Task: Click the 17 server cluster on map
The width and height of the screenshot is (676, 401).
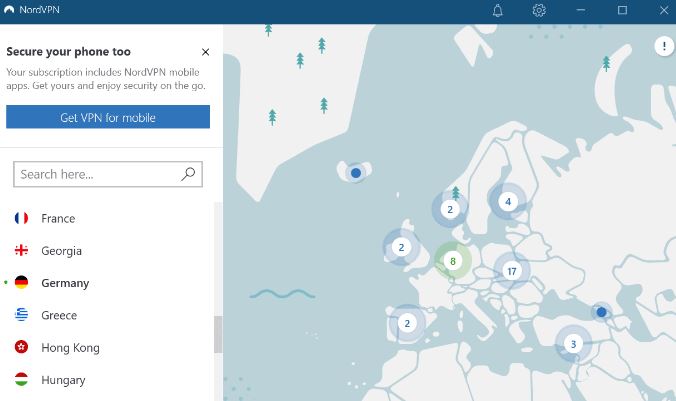Action: 511,271
